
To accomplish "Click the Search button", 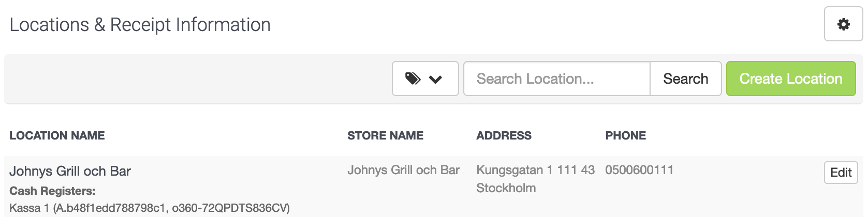I will [x=685, y=79].
